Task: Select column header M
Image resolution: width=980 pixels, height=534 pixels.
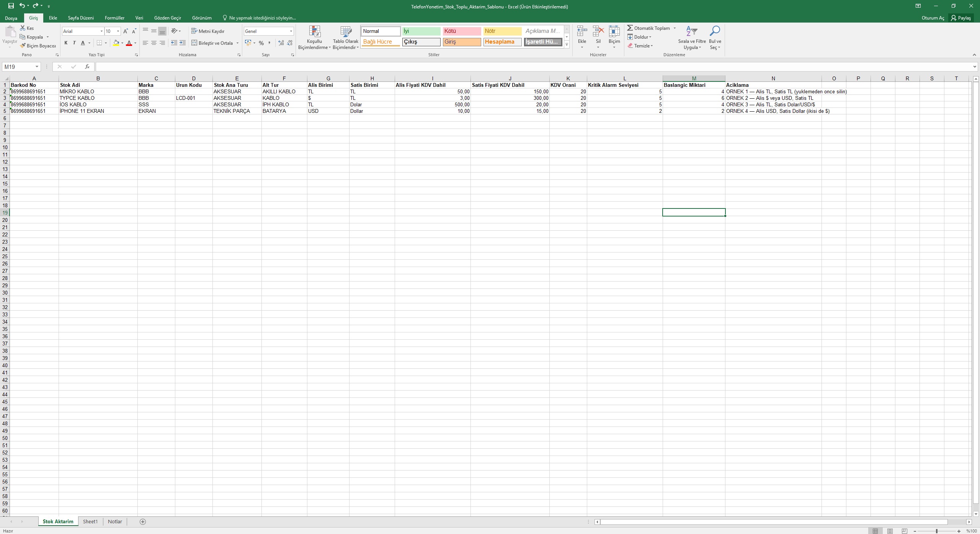Action: click(x=694, y=78)
